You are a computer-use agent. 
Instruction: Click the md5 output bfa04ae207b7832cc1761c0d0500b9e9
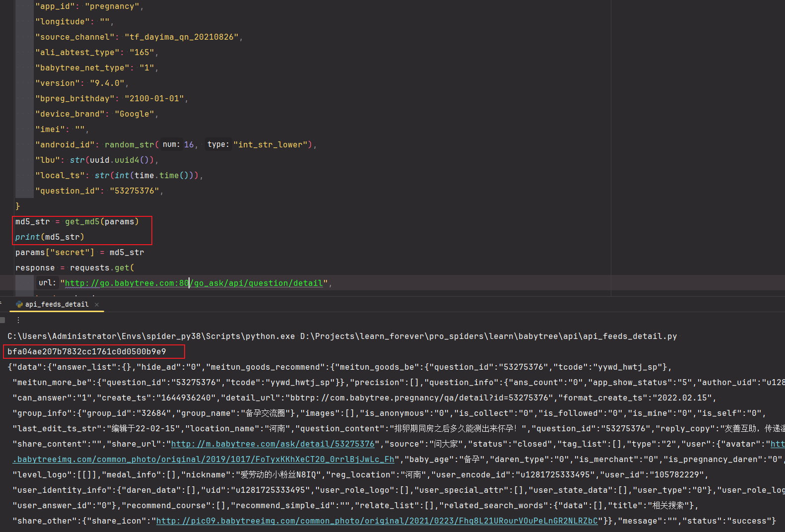[87, 352]
